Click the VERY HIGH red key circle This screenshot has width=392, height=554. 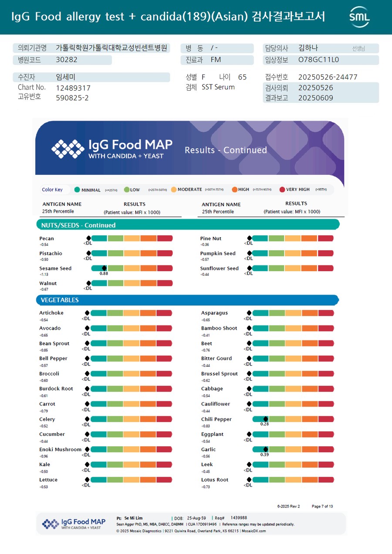[x=282, y=190]
